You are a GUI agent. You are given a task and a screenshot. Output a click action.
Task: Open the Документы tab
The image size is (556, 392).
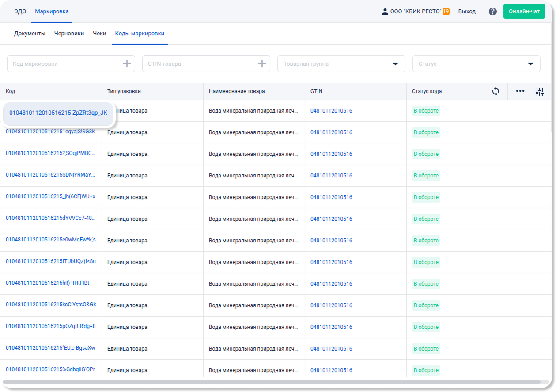30,34
